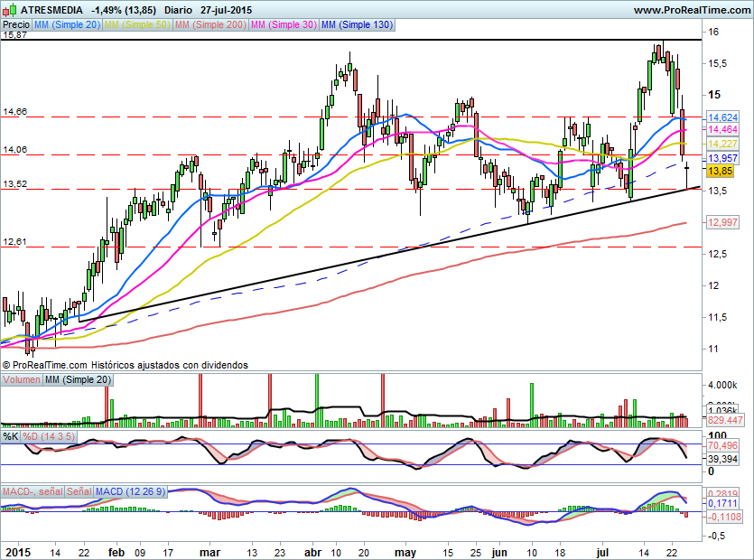The width and height of the screenshot is (754, 560).
Task: Click the 4.000k tick on the volume axis
Action: click(x=721, y=385)
